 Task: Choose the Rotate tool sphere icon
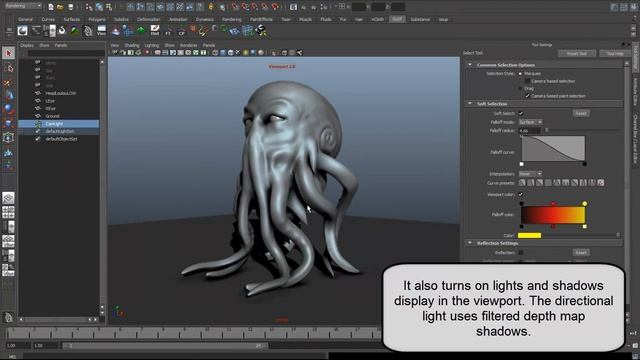pyautogui.click(x=9, y=109)
